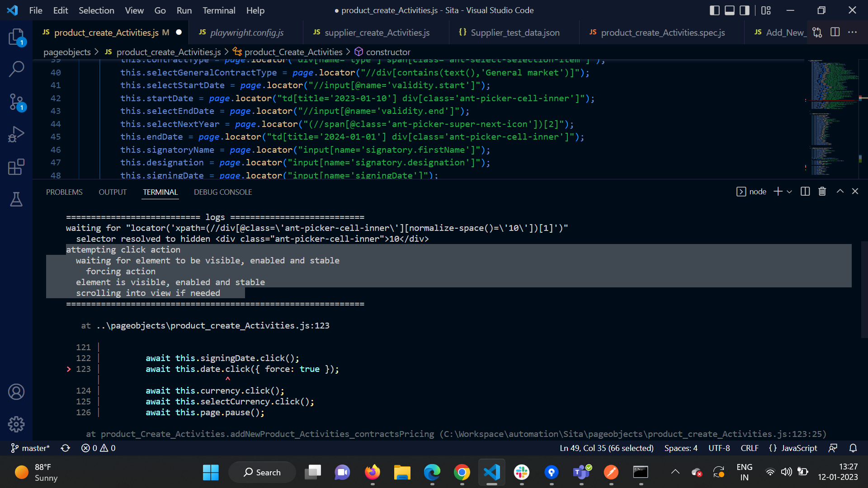Image resolution: width=868 pixels, height=488 pixels.
Task: Open the Source Control view
Action: (x=17, y=102)
